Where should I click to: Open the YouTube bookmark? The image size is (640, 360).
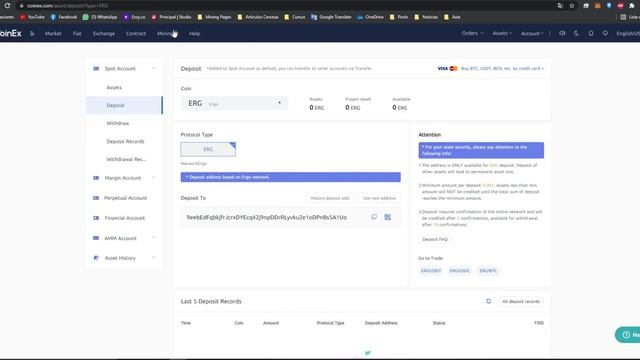32,17
